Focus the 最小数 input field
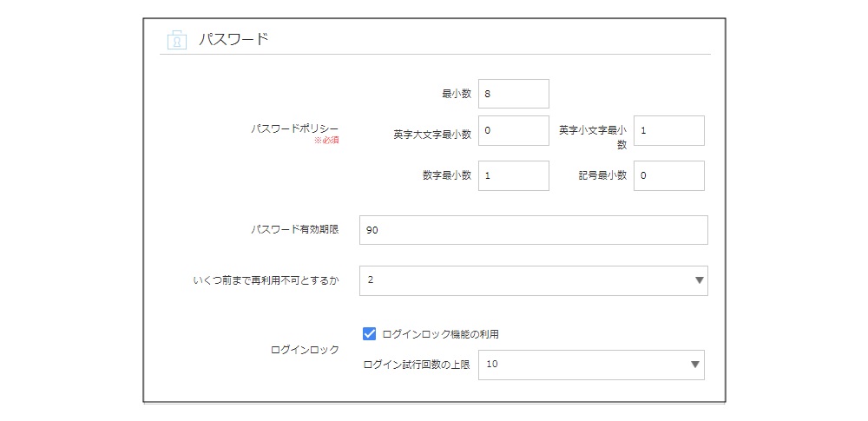 click(x=513, y=94)
